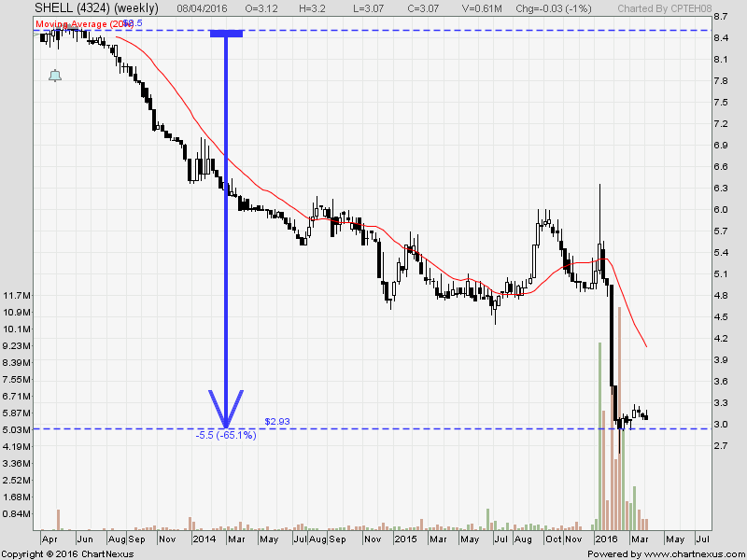Image resolution: width=747 pixels, height=560 pixels.
Task: Click the 4.8 price axis label
Action: [x=721, y=295]
